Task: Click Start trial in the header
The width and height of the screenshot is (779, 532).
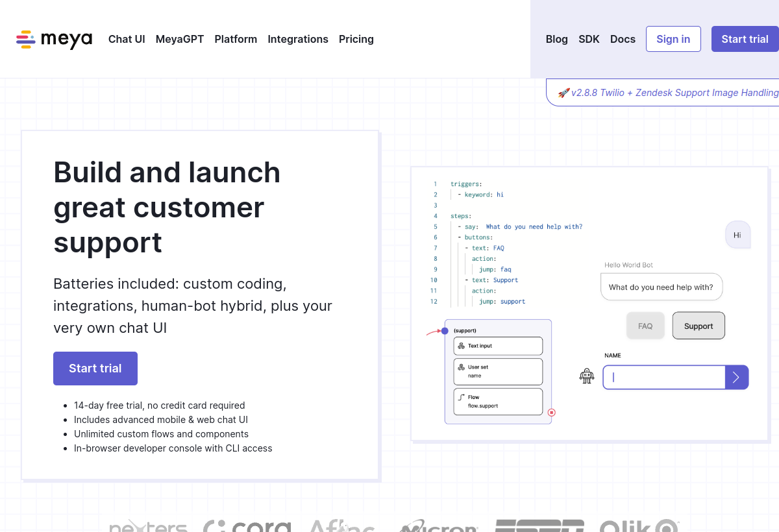Action: click(745, 39)
